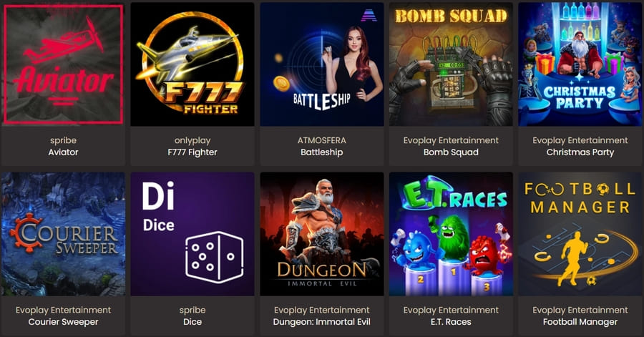
Task: Select the Dungeon Immortal Evil thumbnail
Action: click(321, 234)
